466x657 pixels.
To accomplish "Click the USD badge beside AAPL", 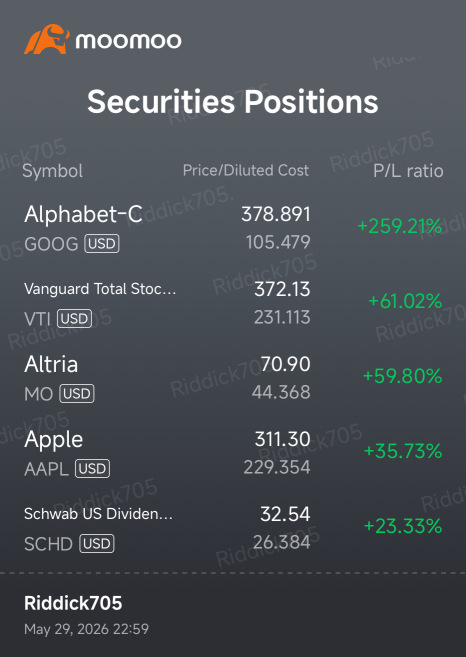I will pos(93,469).
